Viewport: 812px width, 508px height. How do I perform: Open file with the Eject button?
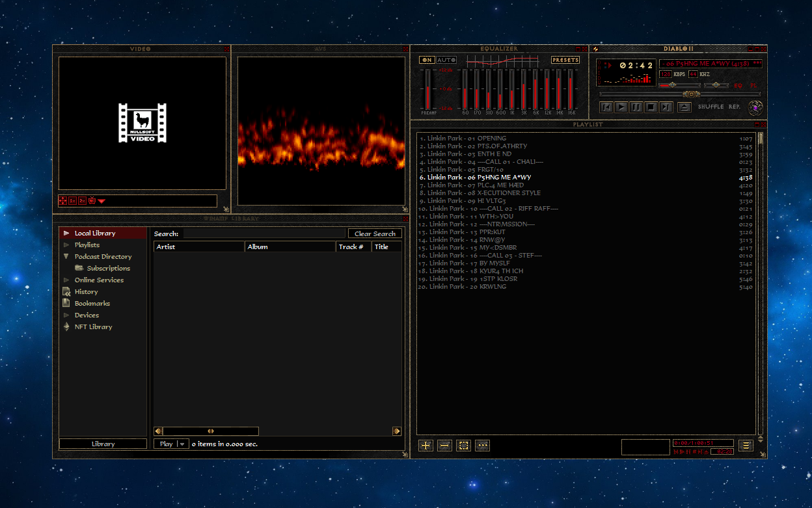684,107
